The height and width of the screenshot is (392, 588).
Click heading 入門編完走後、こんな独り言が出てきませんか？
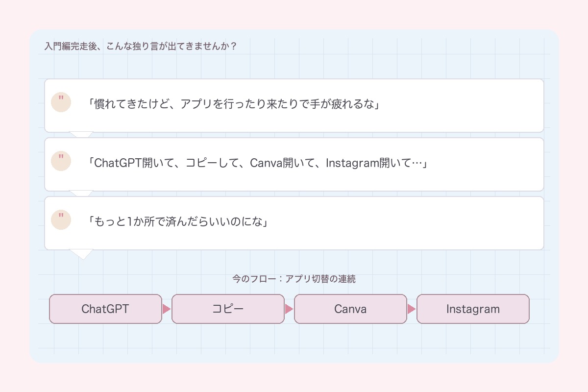[x=141, y=47]
